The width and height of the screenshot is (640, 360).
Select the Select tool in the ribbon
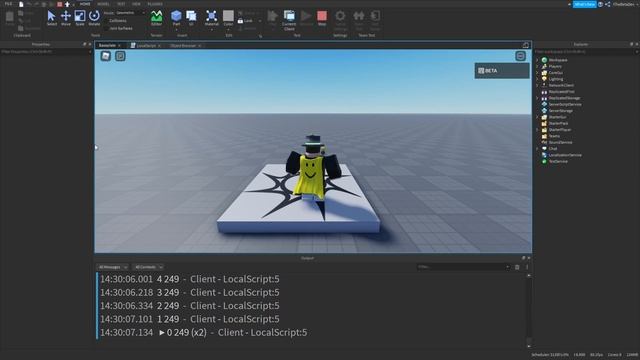point(51,18)
